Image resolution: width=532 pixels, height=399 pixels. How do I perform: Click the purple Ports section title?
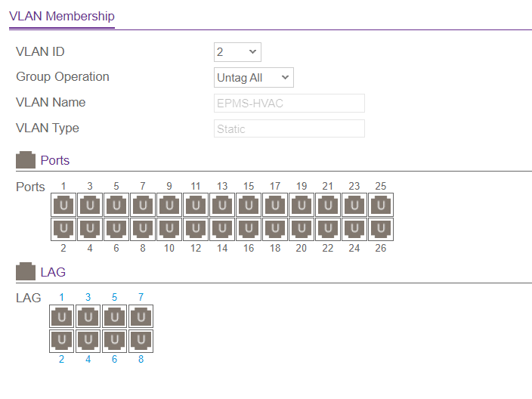(x=55, y=160)
